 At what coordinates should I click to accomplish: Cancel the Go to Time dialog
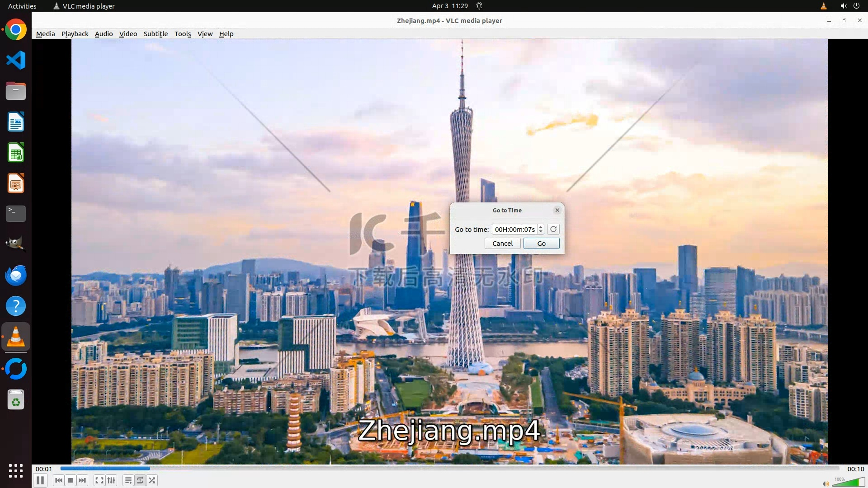tap(502, 244)
